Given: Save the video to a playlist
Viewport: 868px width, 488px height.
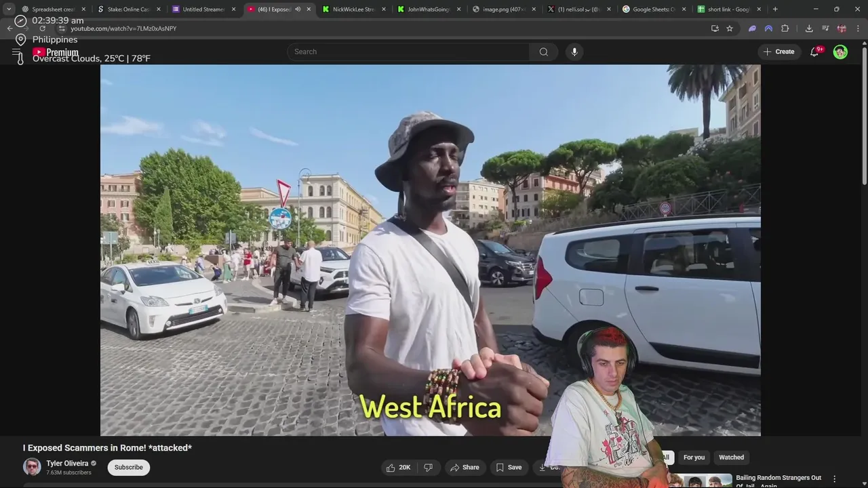Looking at the screenshot, I should tap(509, 468).
